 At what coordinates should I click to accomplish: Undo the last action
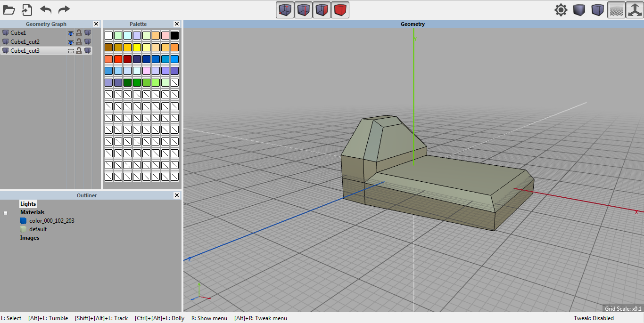point(46,9)
